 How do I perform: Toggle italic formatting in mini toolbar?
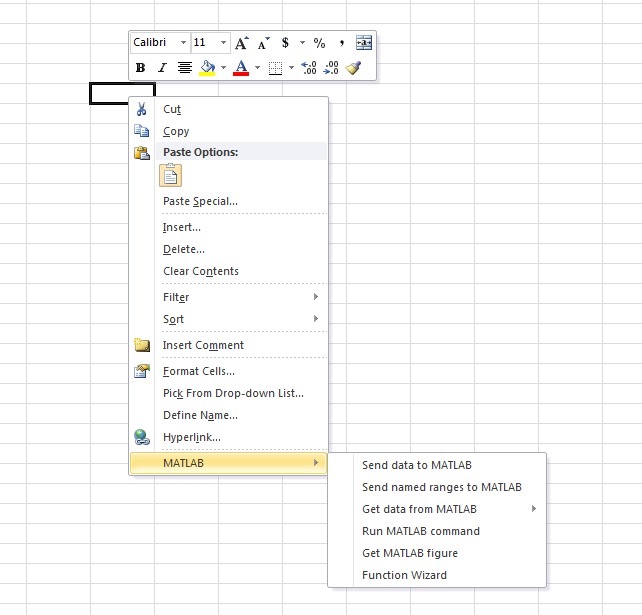coord(163,68)
